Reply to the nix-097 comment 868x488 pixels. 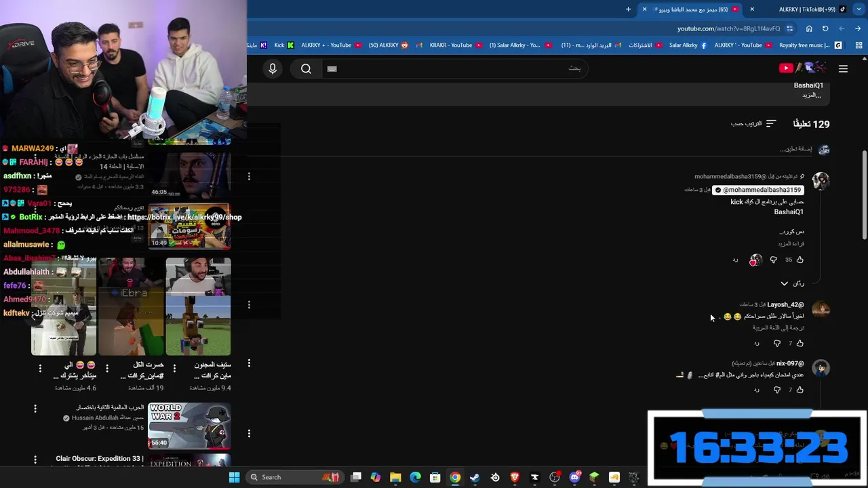(757, 390)
